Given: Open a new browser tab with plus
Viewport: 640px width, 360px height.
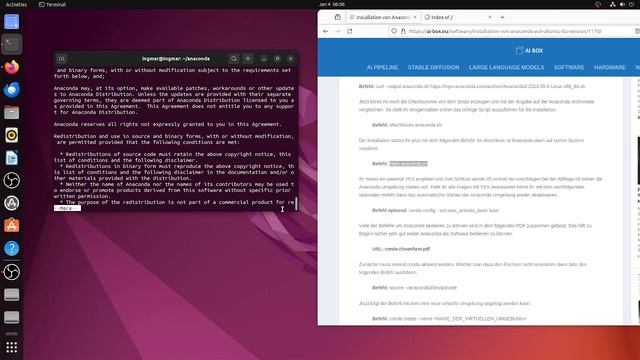Looking at the screenshot, I should 502,17.
